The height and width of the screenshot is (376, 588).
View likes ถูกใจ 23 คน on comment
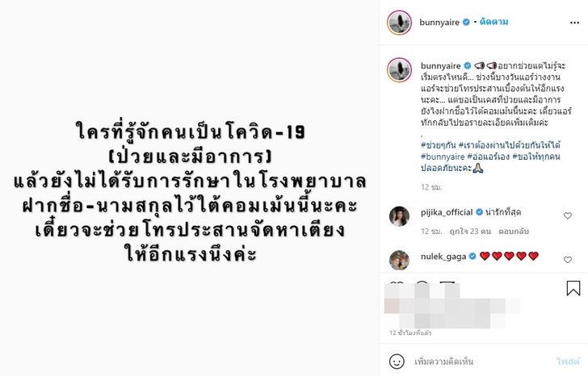470,232
